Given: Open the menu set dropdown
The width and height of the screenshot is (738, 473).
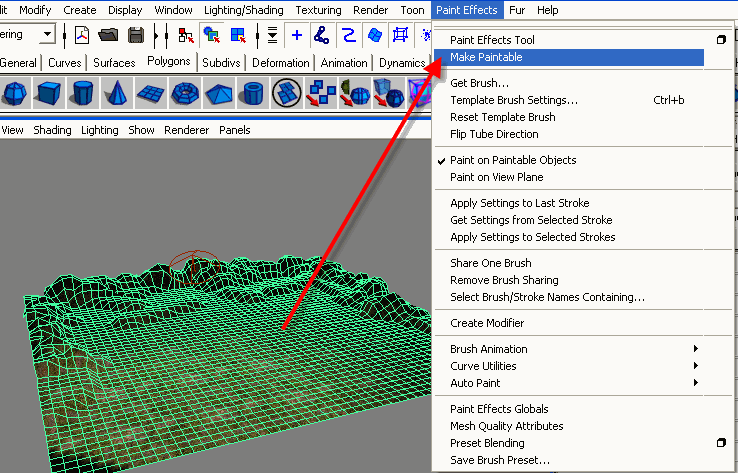Looking at the screenshot, I should pos(47,35).
